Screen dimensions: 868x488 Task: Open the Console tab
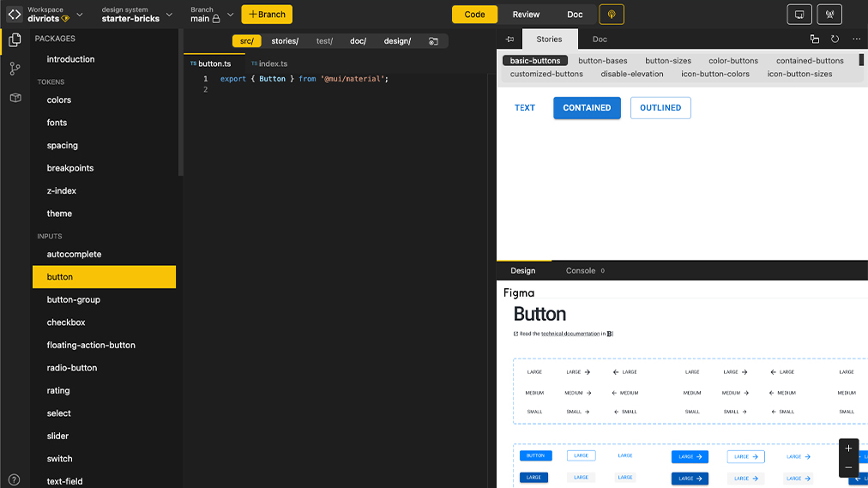pos(581,271)
